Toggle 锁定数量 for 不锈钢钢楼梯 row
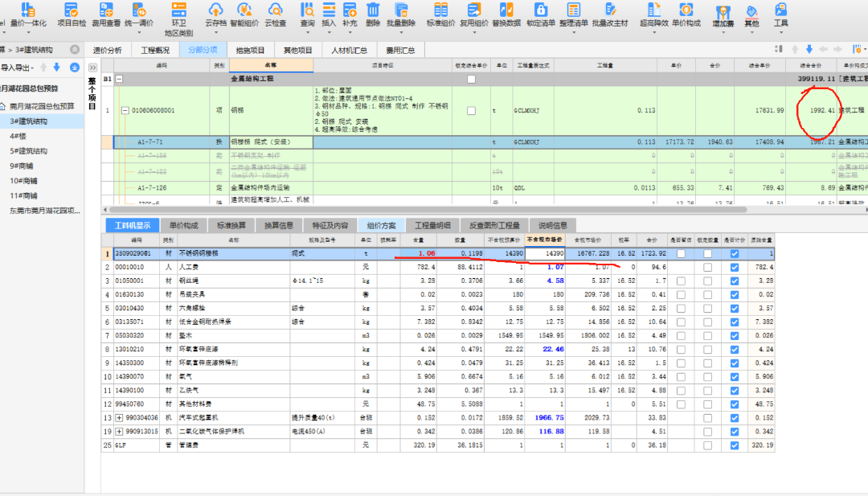 (707, 253)
